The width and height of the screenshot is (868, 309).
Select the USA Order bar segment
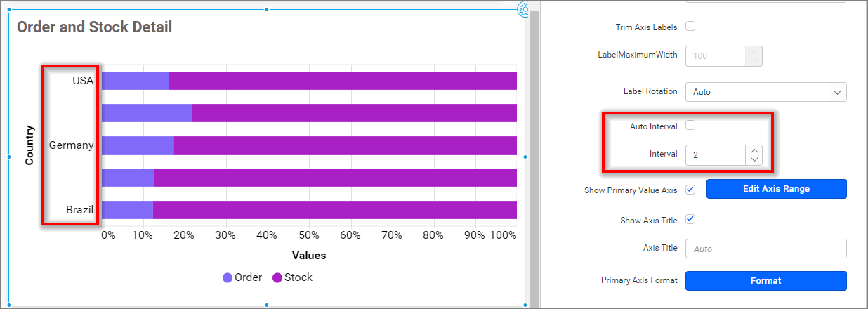[136, 81]
